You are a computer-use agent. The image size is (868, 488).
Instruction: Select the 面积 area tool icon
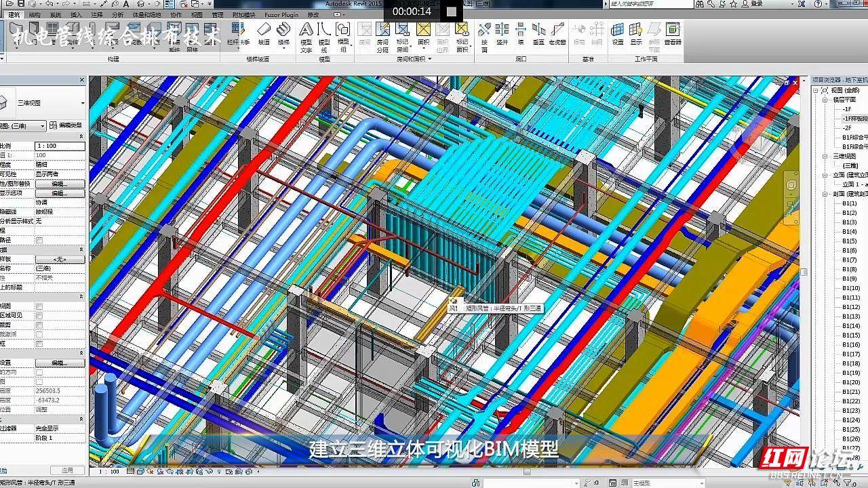click(x=424, y=30)
